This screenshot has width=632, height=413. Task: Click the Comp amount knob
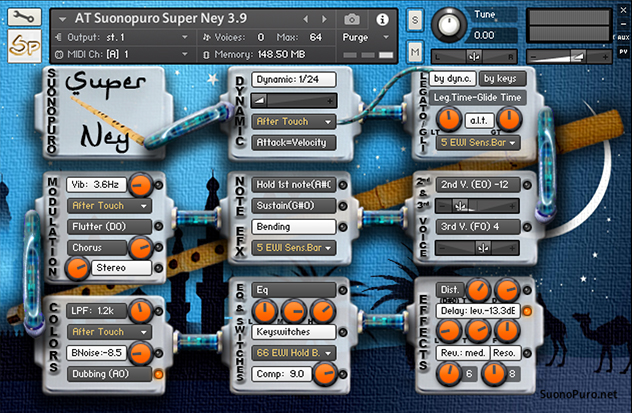[x=325, y=374]
